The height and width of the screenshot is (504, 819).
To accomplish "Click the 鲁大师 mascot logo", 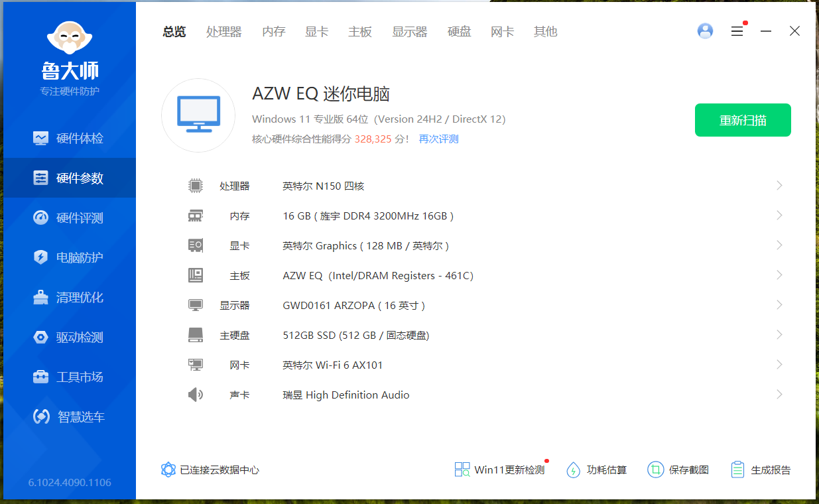I will click(x=70, y=38).
